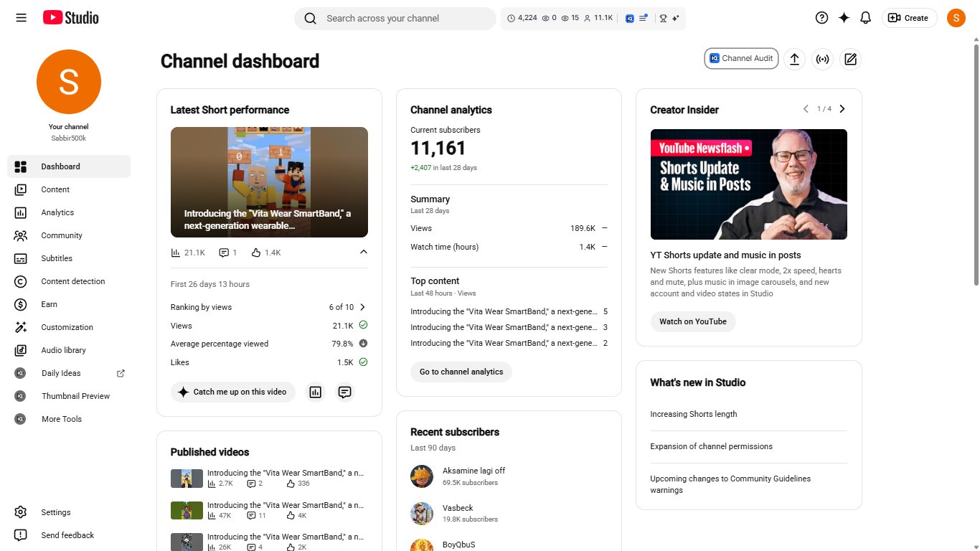Expand Ranking by views arrow 6 of 10

(362, 307)
